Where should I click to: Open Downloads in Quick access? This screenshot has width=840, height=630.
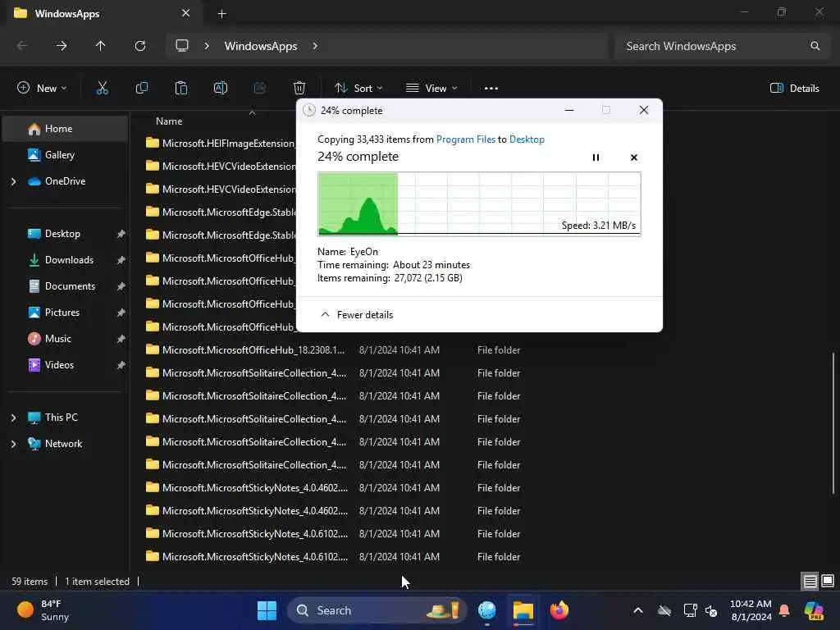tap(65, 260)
